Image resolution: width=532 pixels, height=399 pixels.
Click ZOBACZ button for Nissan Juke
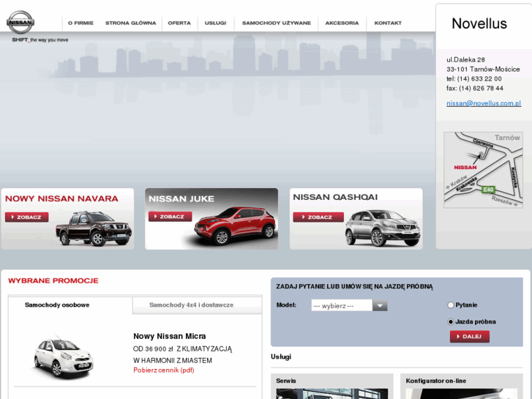pyautogui.click(x=170, y=216)
